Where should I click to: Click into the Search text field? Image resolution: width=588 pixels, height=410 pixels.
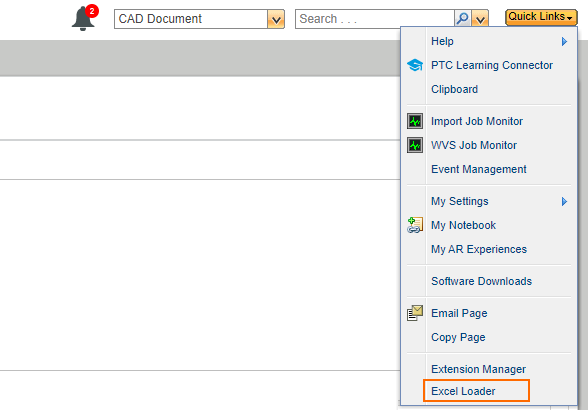coord(375,19)
